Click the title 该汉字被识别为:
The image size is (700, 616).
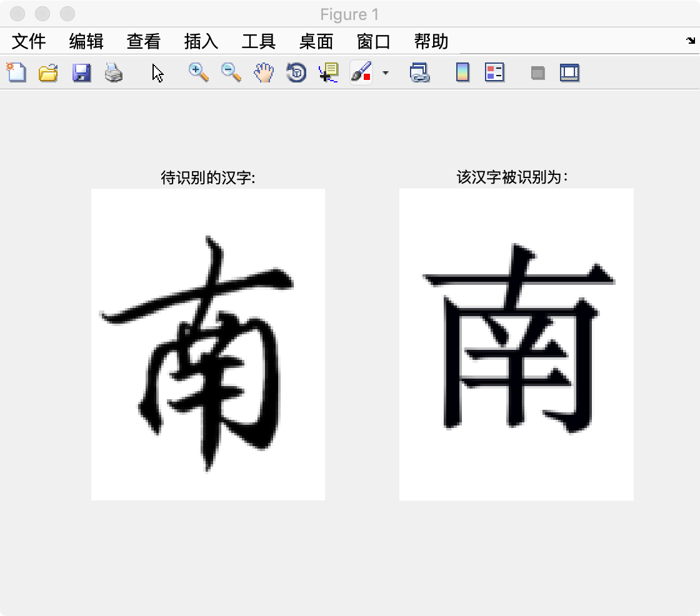pyautogui.click(x=512, y=177)
